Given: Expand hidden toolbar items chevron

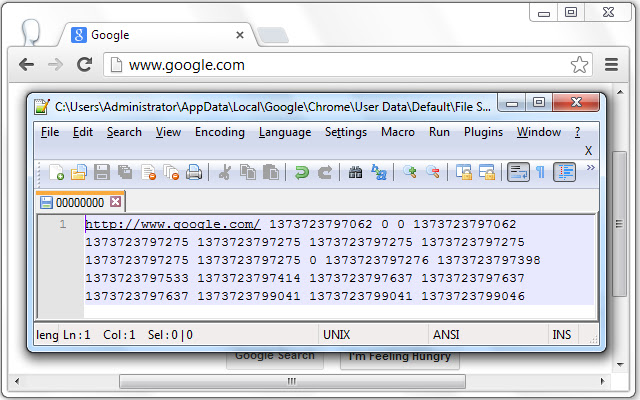Looking at the screenshot, I should pyautogui.click(x=591, y=167).
